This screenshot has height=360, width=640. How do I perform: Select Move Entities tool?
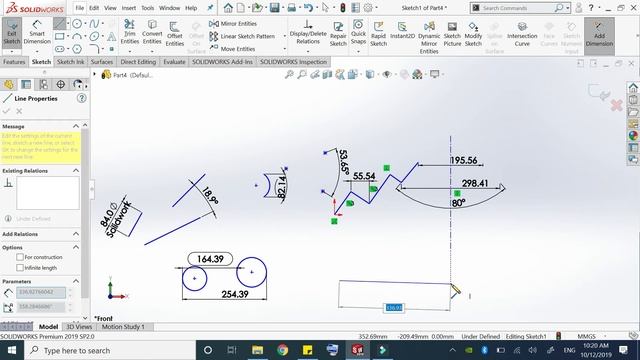click(233, 49)
